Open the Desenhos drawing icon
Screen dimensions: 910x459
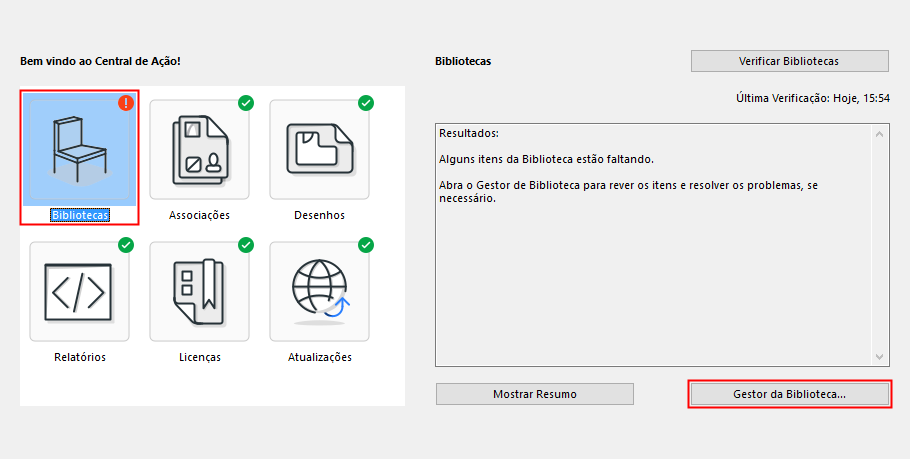(320, 150)
